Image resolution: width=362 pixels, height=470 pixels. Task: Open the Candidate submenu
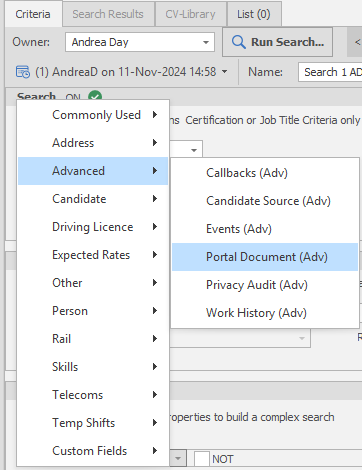pyautogui.click(x=93, y=199)
